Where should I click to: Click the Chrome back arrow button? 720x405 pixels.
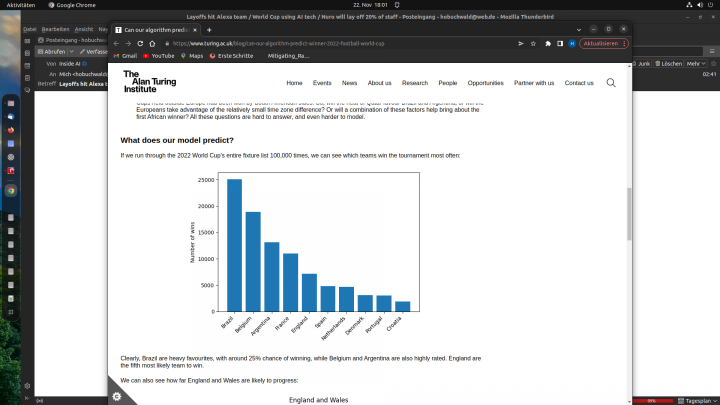(x=117, y=43)
